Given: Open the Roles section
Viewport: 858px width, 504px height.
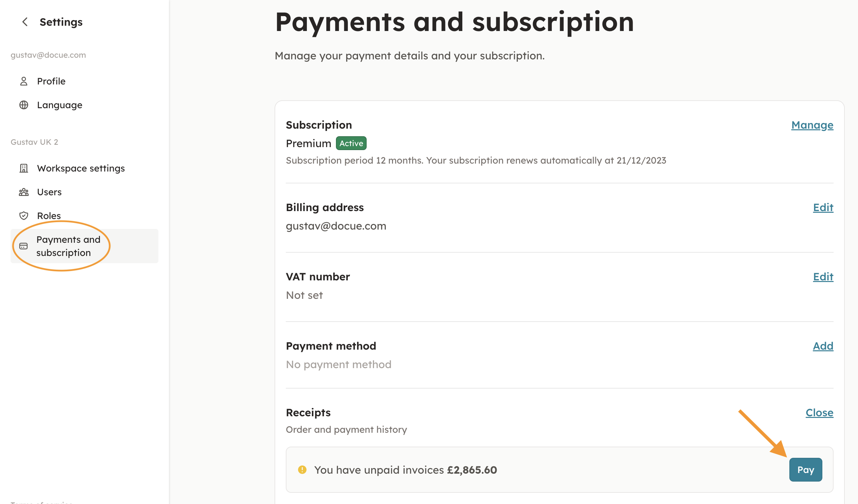Looking at the screenshot, I should [49, 216].
